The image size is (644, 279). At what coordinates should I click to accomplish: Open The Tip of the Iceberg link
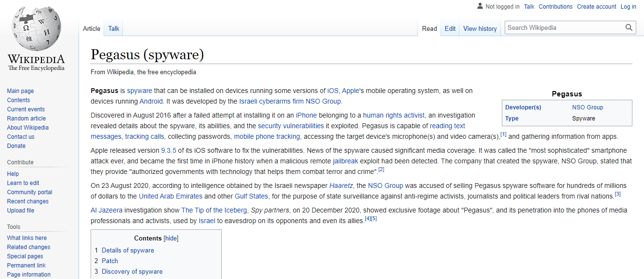point(215,210)
